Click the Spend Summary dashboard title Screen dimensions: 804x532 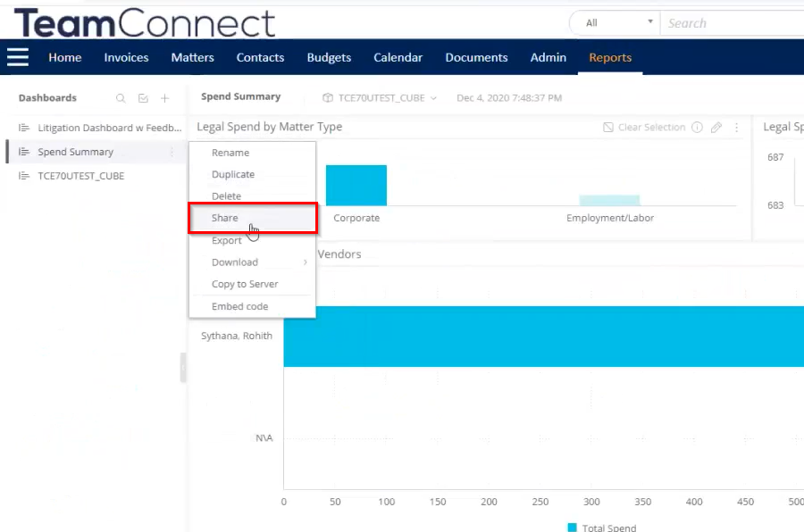point(241,96)
